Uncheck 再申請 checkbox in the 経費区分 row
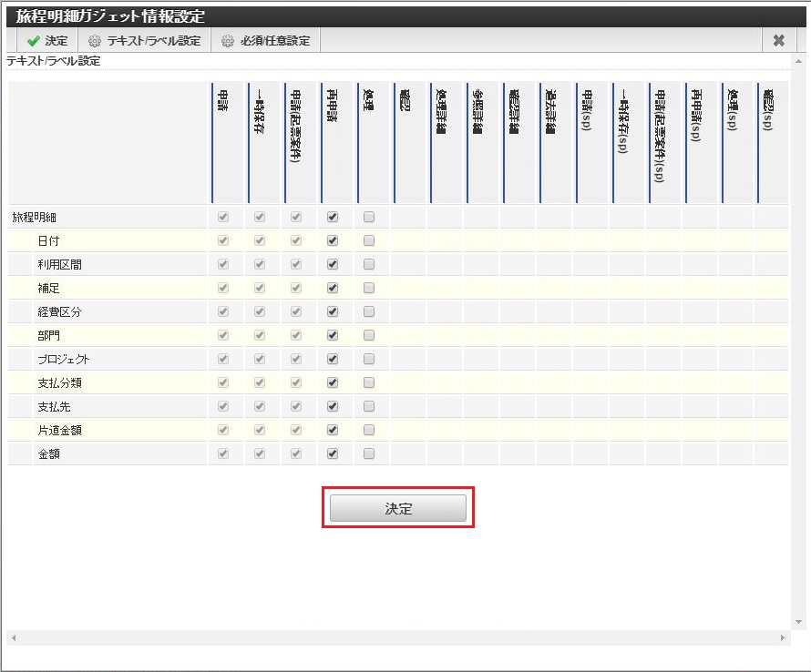Viewport: 811px width, 672px height. click(x=333, y=311)
